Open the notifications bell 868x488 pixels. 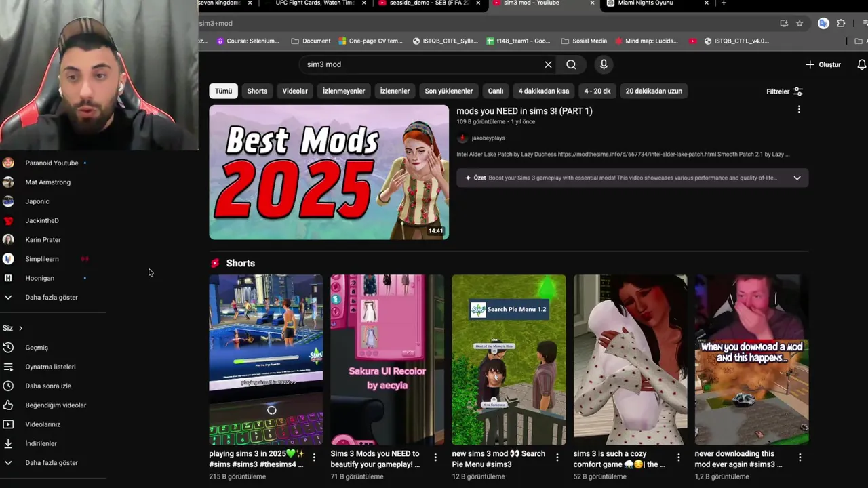tap(862, 64)
